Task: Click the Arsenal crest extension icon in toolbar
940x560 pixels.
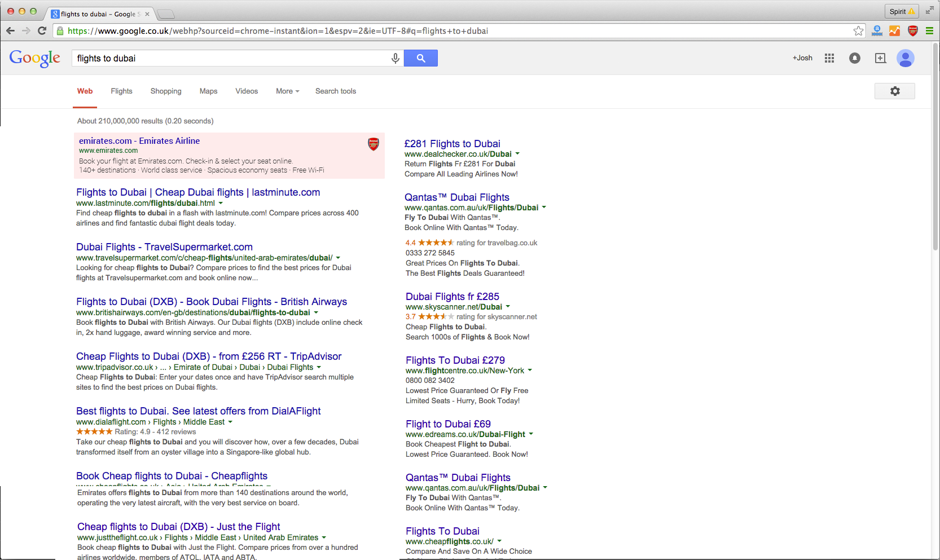Action: click(912, 31)
